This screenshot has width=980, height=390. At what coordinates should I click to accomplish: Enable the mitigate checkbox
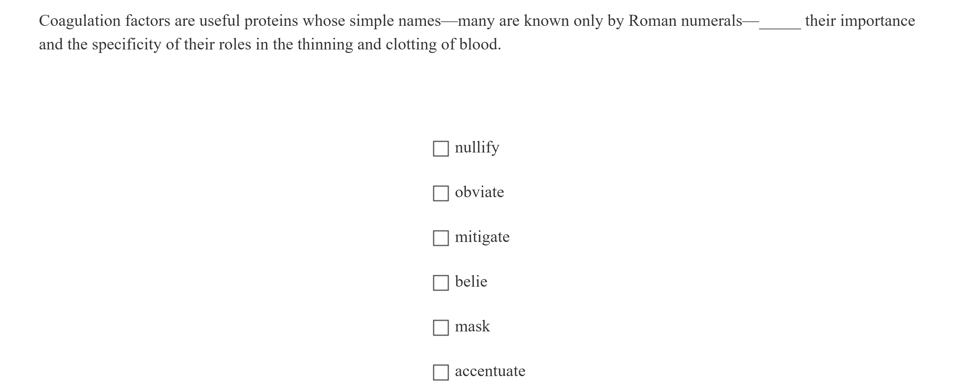coord(441,238)
